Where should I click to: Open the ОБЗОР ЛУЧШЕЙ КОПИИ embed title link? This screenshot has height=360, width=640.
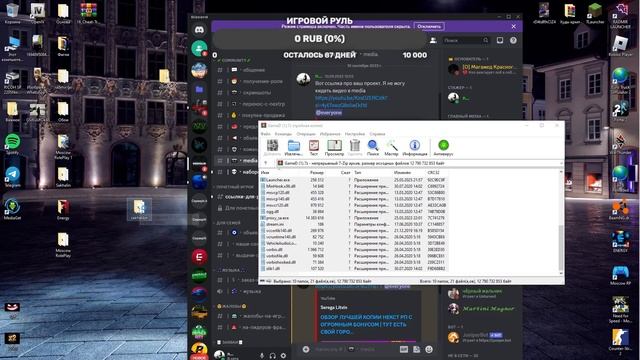(366, 324)
